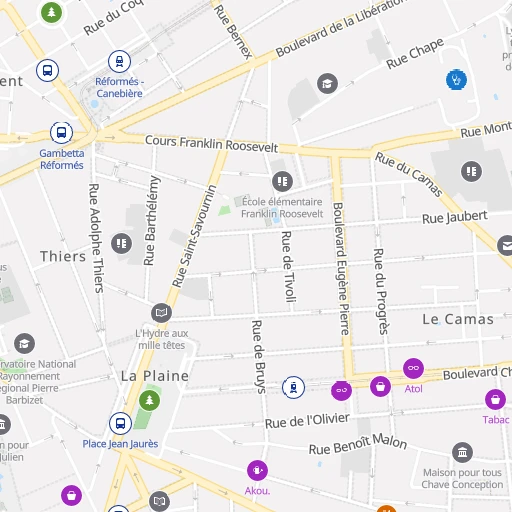Open the Maison pour tous Chave Conception icon

(x=462, y=453)
